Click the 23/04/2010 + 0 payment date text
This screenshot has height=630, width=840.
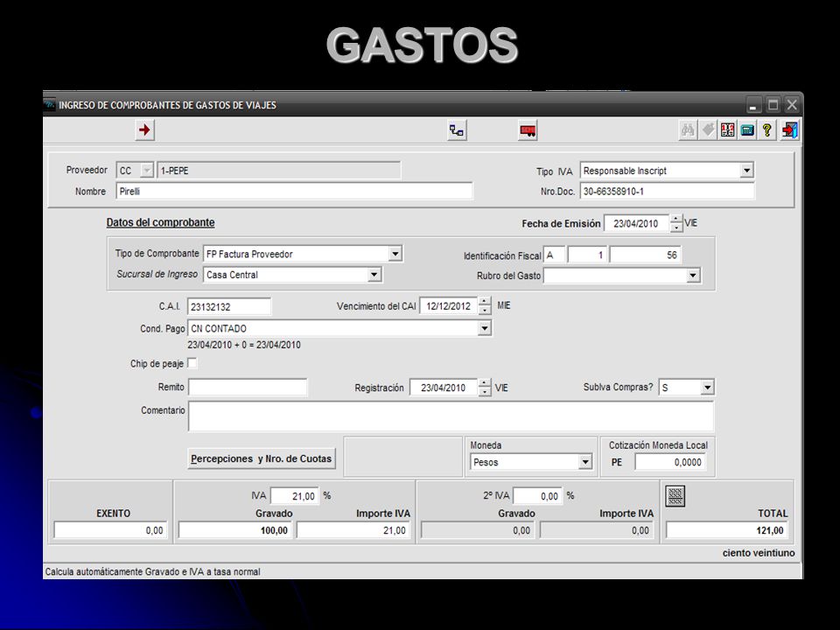pos(244,345)
